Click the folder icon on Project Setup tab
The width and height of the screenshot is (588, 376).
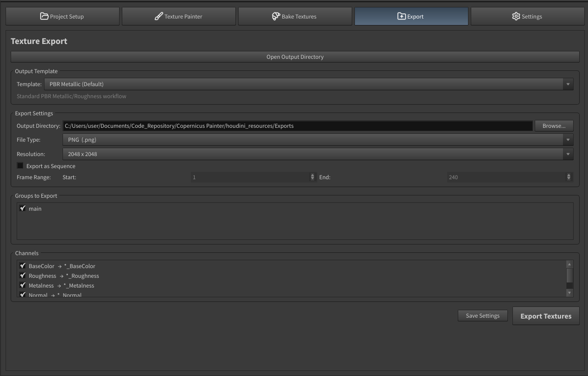click(x=44, y=16)
